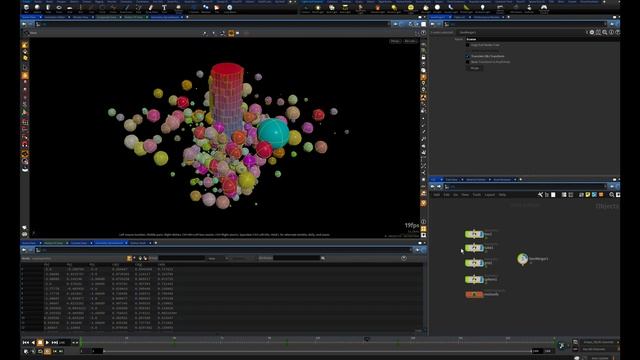Open the No cam dropdown in the viewport
The image size is (640, 360).
tap(409, 41)
